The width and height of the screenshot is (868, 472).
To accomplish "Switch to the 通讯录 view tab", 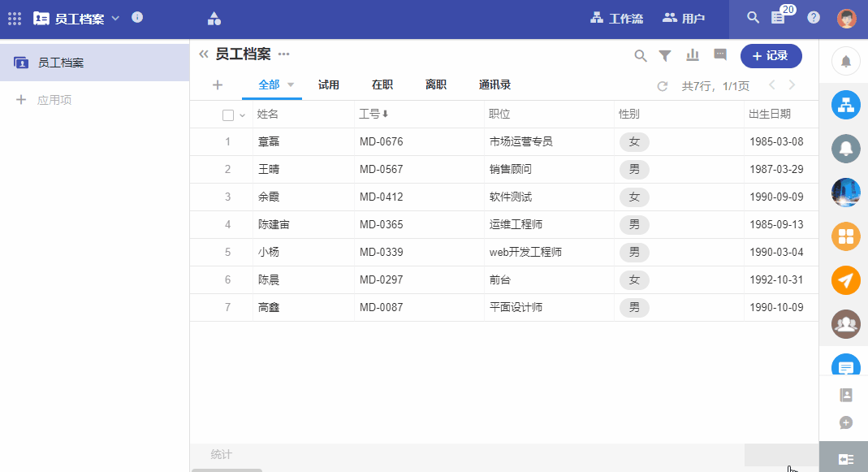I will (494, 84).
